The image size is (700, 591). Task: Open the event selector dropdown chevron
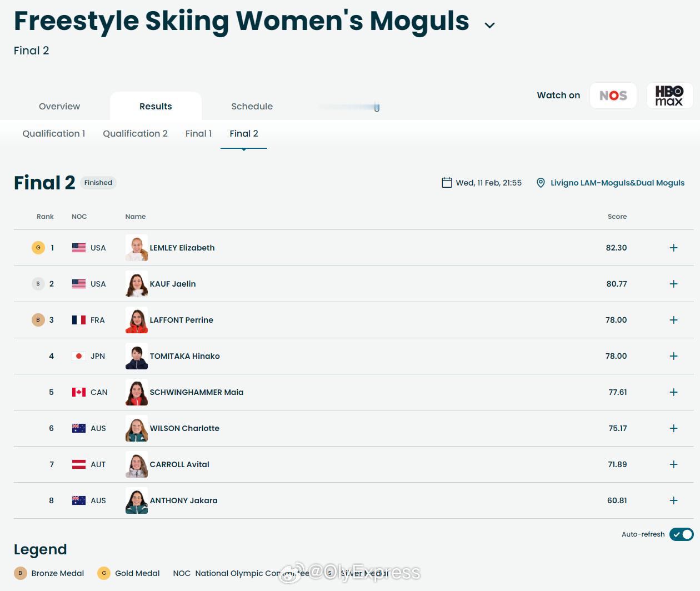[x=489, y=25]
